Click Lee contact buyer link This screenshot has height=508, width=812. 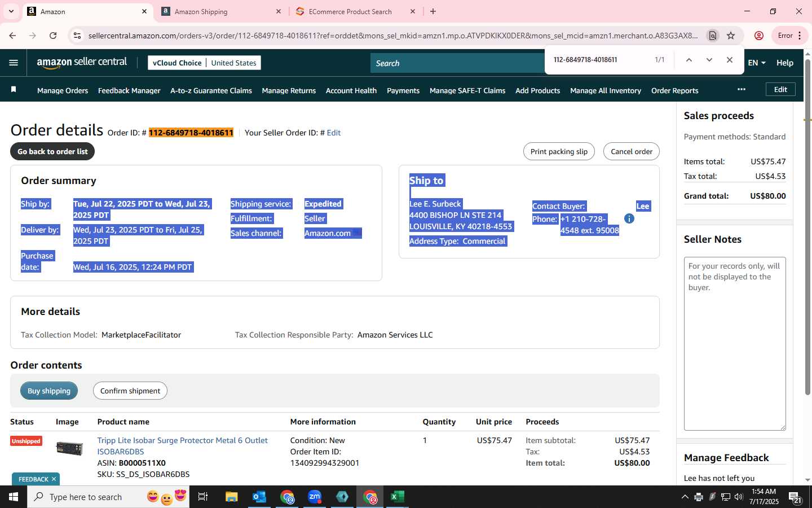643,206
